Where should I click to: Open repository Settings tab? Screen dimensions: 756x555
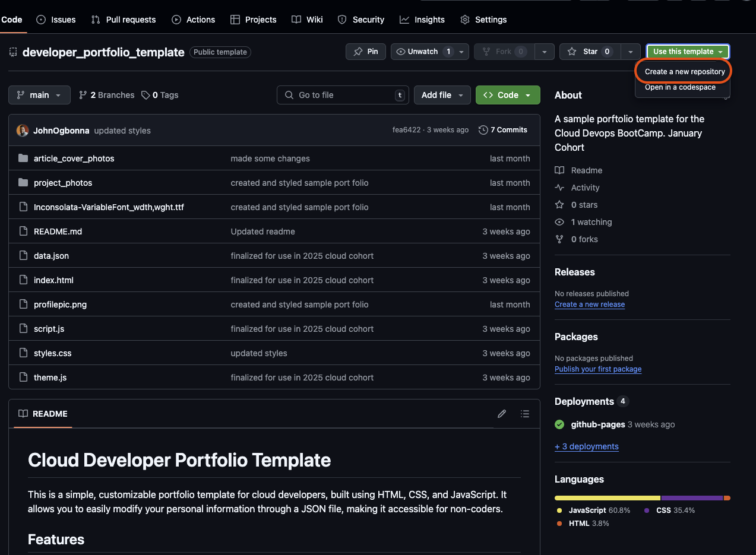tap(483, 20)
